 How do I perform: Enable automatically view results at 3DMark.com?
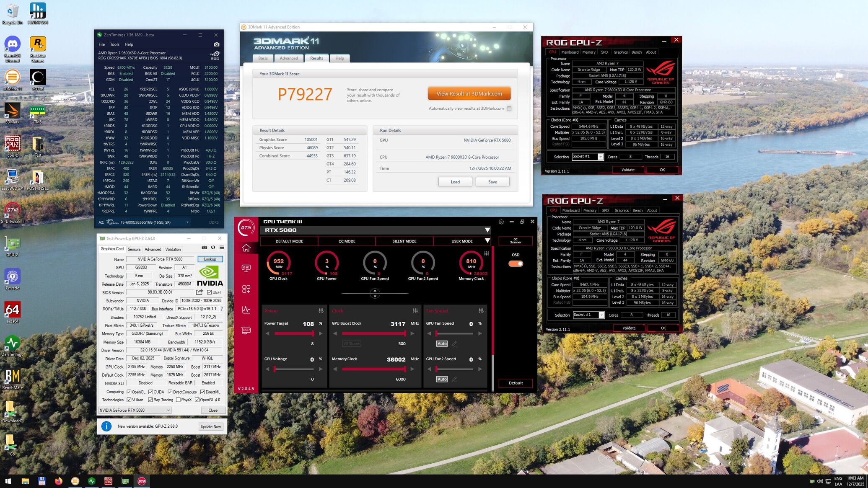509,108
